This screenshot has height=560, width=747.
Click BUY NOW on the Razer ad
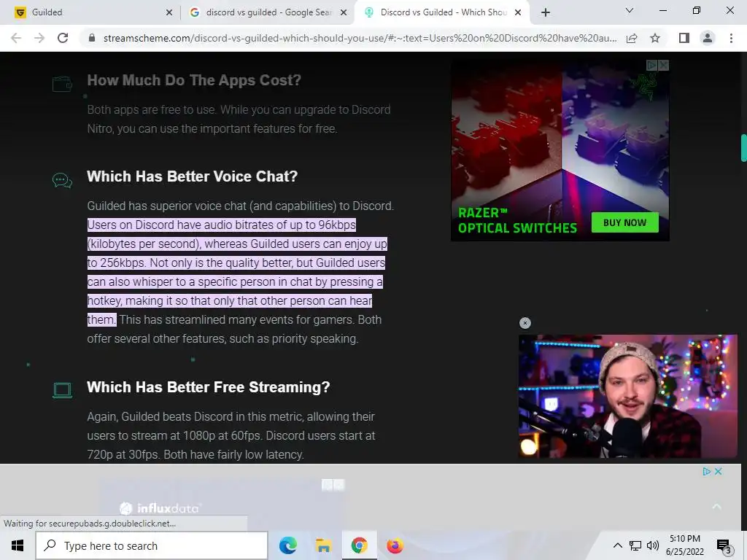pos(624,222)
